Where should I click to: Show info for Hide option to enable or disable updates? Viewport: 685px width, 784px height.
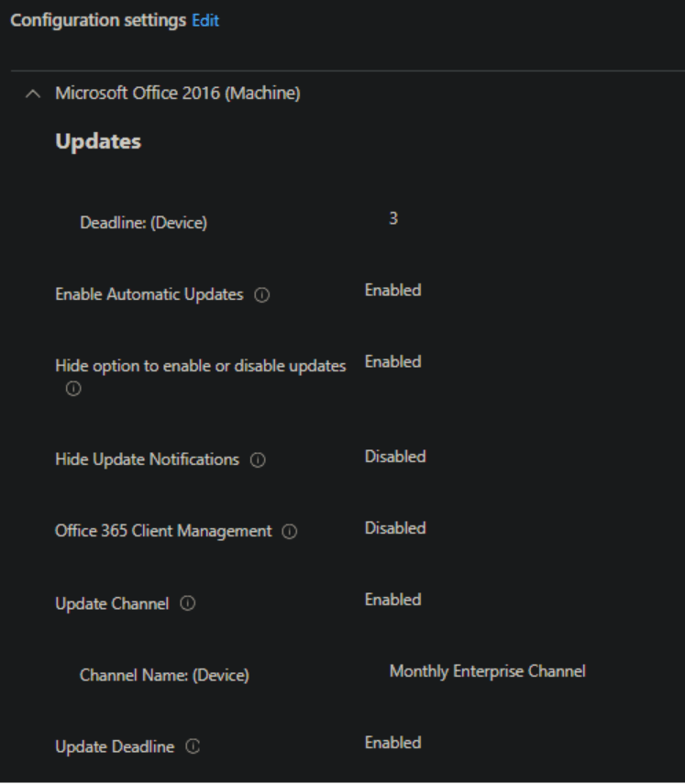73,389
